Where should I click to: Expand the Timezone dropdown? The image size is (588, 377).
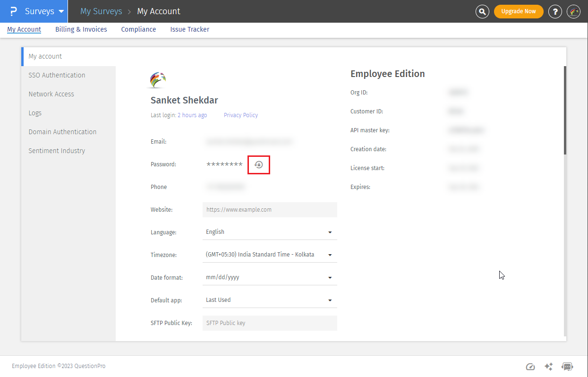pyautogui.click(x=269, y=255)
